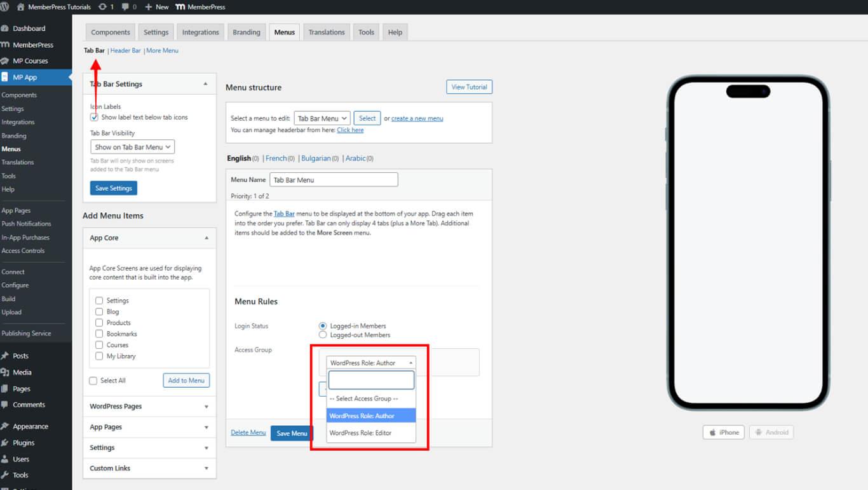Open the Header Bar submenu link
The height and width of the screenshot is (490, 868).
tap(125, 51)
